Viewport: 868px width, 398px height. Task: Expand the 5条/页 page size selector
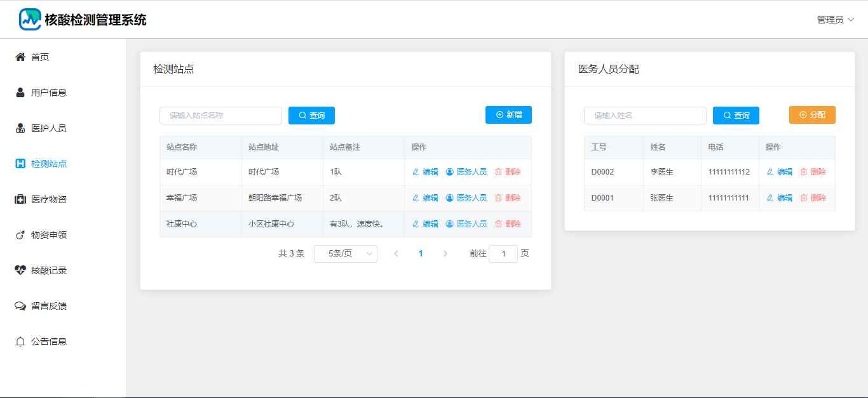pos(346,254)
